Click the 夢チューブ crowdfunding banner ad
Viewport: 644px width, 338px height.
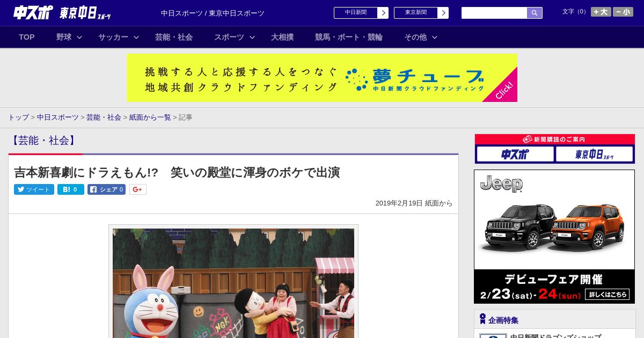click(322, 78)
